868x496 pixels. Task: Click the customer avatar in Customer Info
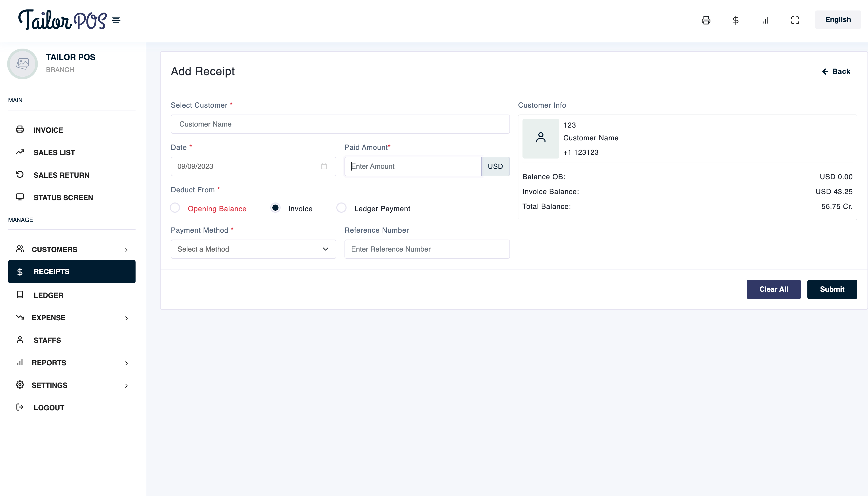541,138
